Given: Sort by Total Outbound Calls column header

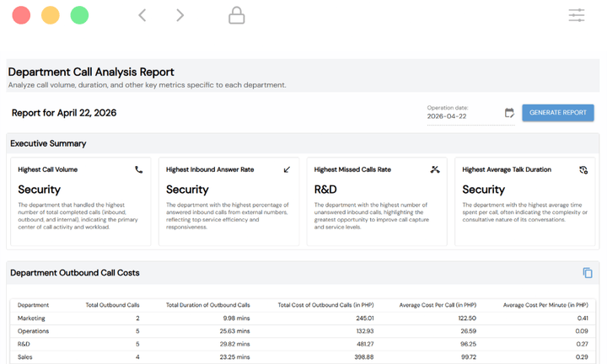Looking at the screenshot, I should 112,305.
